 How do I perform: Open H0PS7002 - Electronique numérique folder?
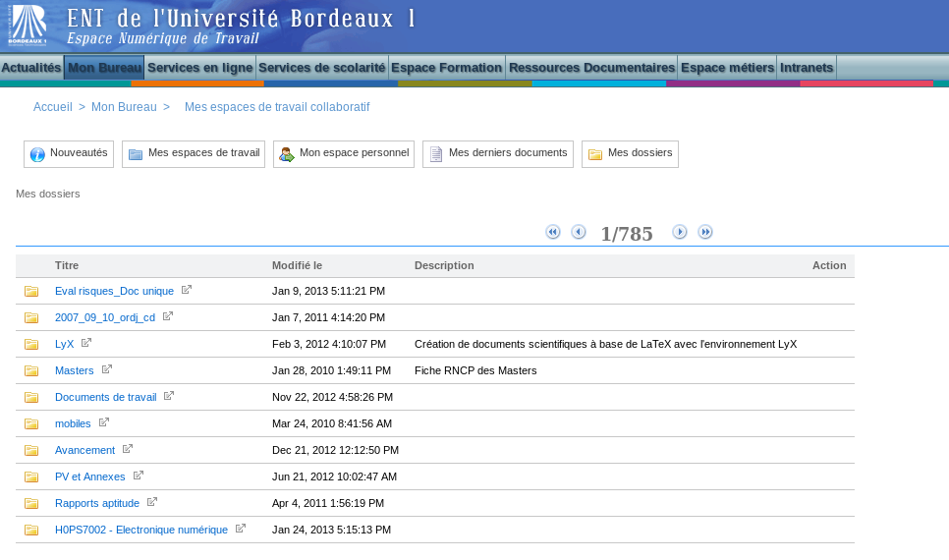tap(140, 530)
